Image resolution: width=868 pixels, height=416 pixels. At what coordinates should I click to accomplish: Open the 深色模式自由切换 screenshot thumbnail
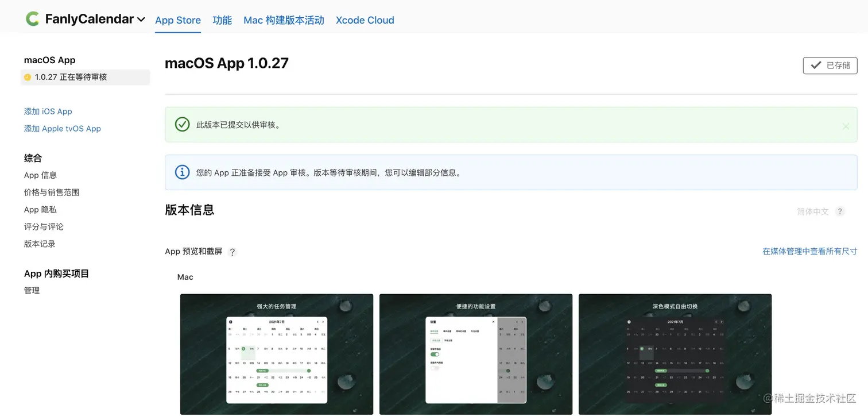(675, 354)
